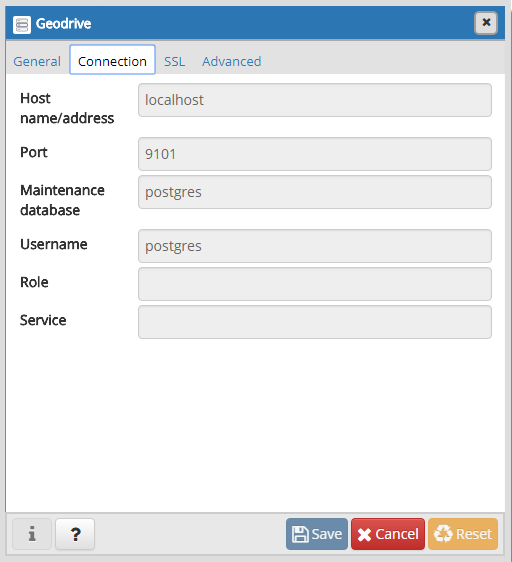Reset the connection form values
512x562 pixels.
[463, 534]
